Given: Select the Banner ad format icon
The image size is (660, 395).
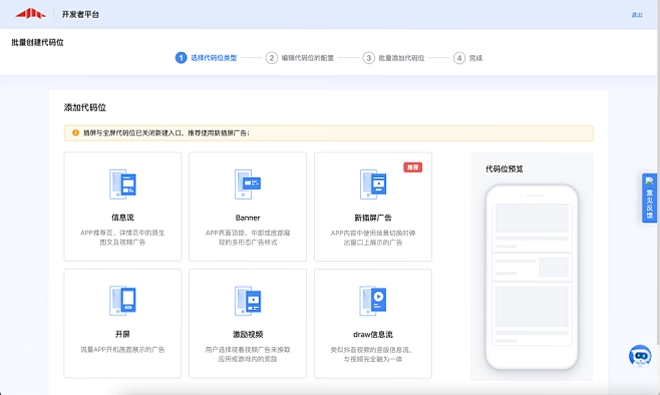Looking at the screenshot, I should (248, 184).
